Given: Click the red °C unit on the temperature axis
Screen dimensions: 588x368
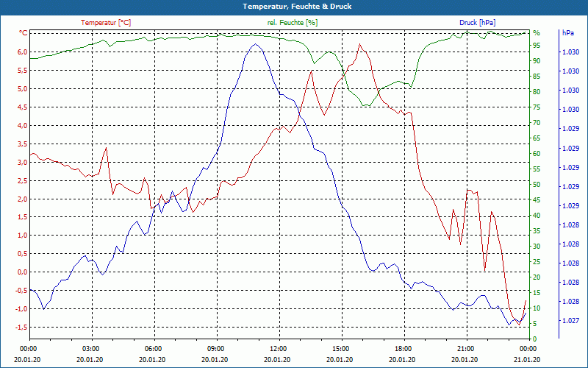Looking at the screenshot, I should coord(24,33).
